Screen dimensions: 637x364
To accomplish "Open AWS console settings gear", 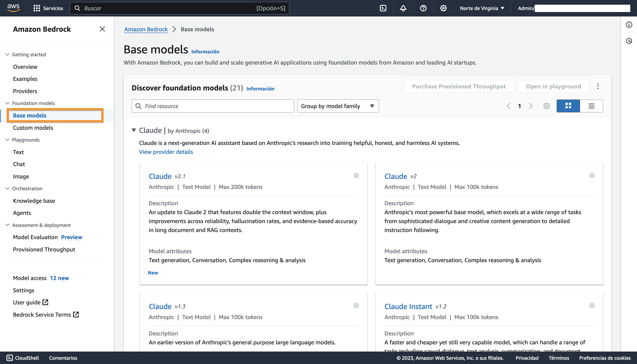I will (x=443, y=8).
